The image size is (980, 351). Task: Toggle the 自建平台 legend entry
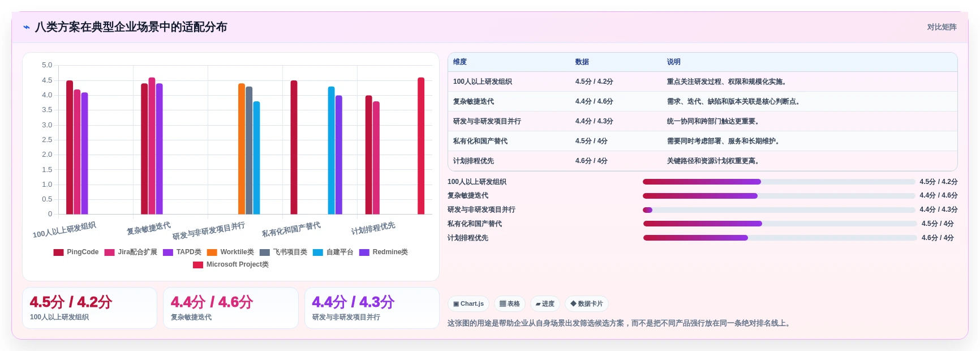pos(333,252)
